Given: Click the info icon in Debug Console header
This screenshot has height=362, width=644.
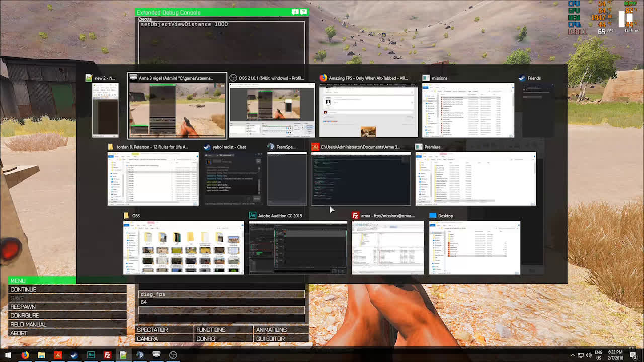Looking at the screenshot, I should [295, 12].
